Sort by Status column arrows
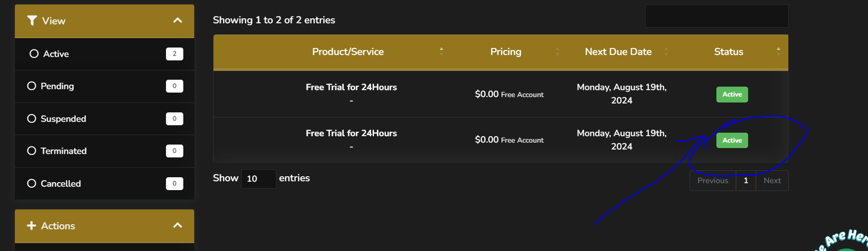The height and width of the screenshot is (251, 868). 778,51
